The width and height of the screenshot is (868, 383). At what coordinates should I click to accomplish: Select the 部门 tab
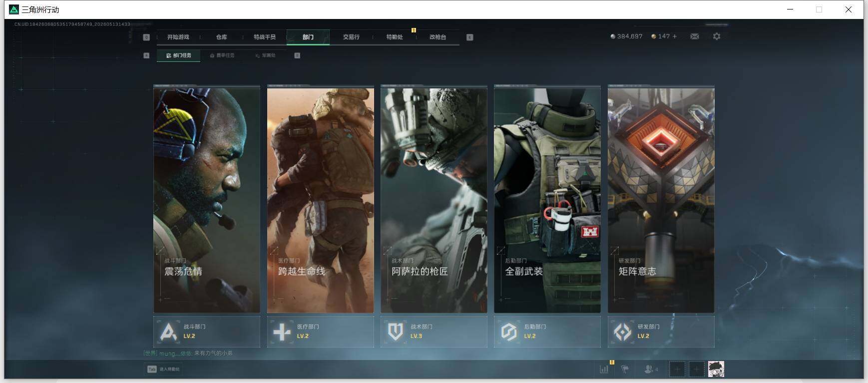(x=308, y=37)
